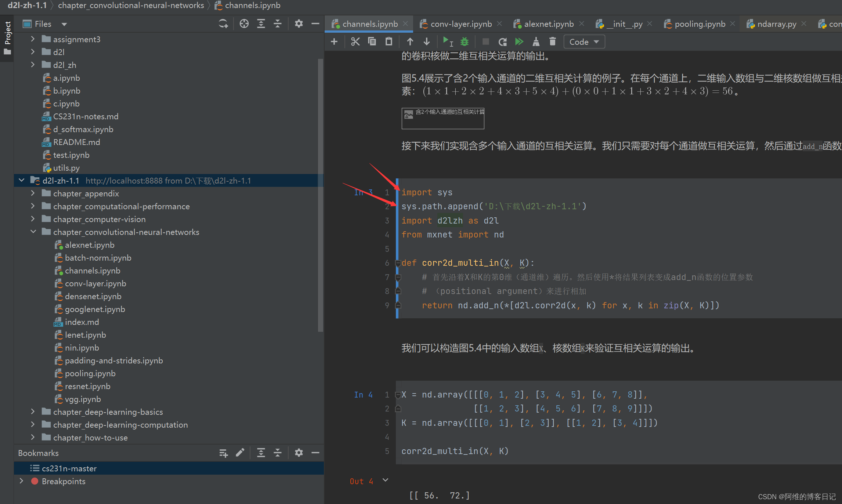842x504 pixels.
Task: Close the conv-layer.ipynb tab
Action: click(499, 23)
